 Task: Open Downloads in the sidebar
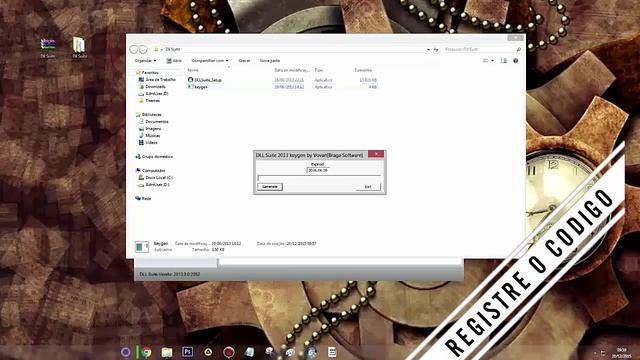(x=156, y=87)
